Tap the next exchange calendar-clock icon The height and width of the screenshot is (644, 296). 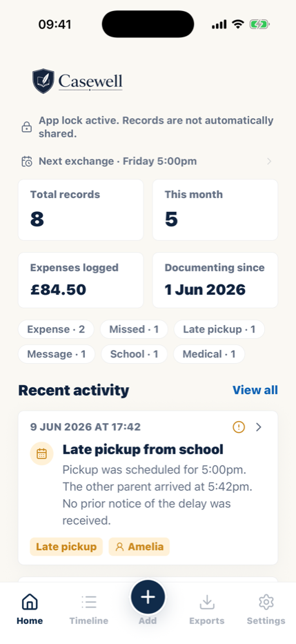[x=27, y=161]
